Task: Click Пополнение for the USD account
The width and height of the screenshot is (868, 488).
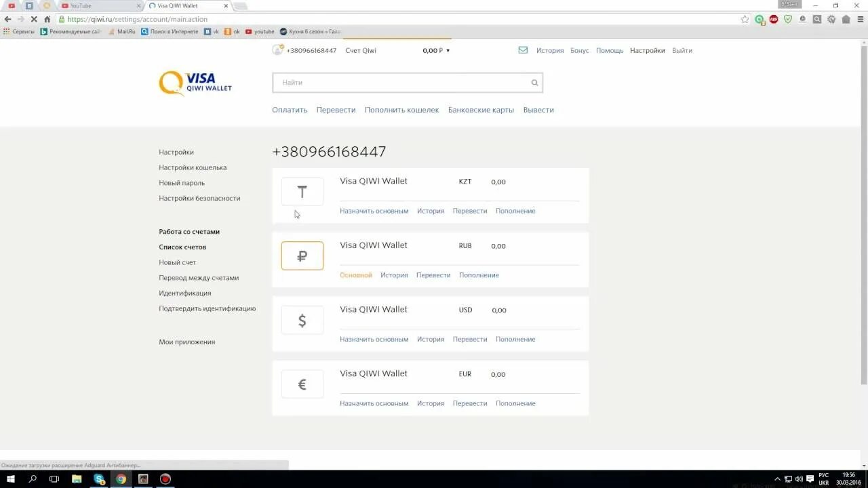Action: 515,339
